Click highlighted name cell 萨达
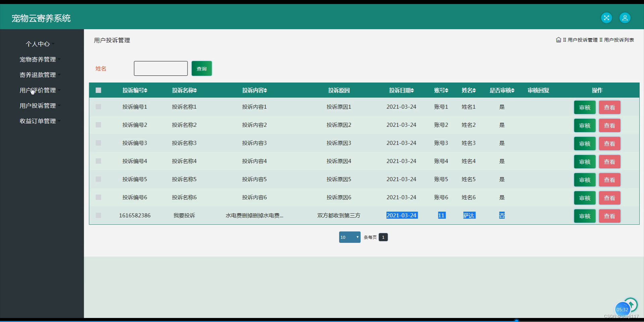Image resolution: width=644 pixels, height=322 pixels. coord(469,215)
